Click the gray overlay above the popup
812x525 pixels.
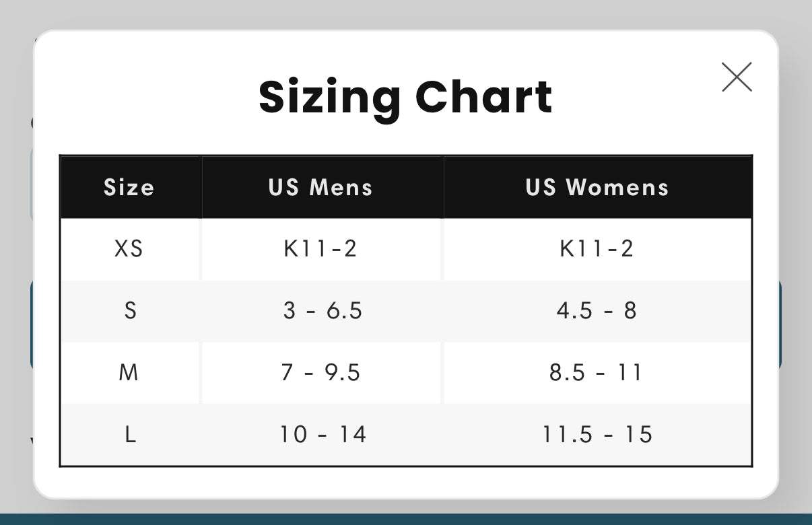point(406,13)
